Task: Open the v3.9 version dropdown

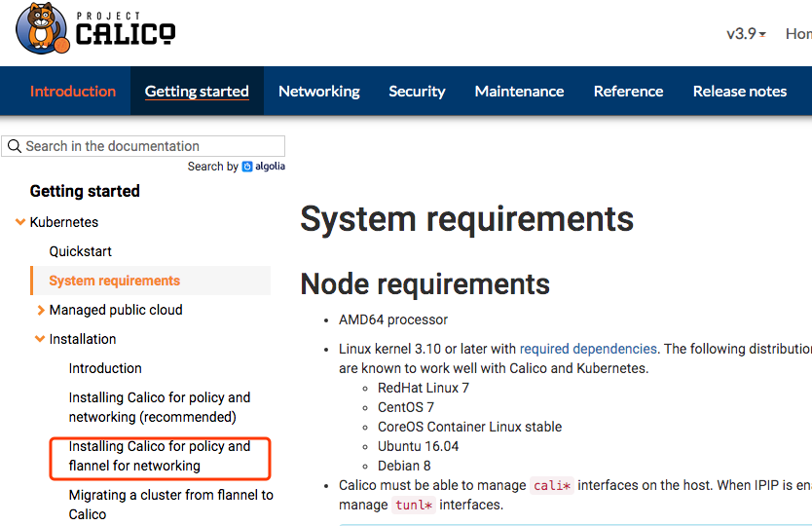Action: tap(746, 34)
